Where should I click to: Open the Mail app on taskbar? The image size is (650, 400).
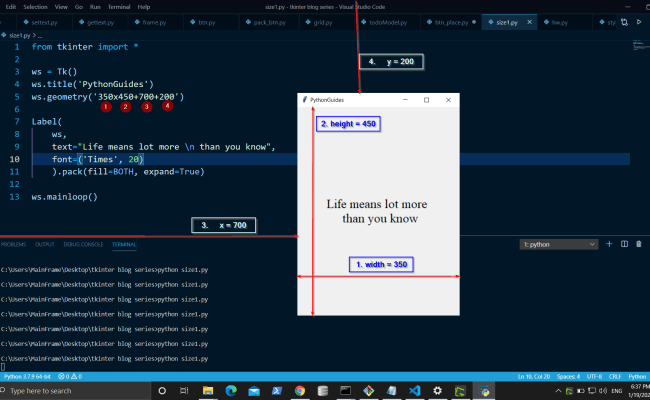tap(254, 390)
